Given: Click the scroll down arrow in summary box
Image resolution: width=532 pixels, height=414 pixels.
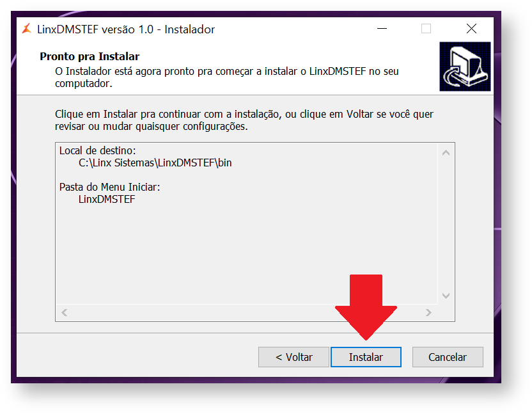Looking at the screenshot, I should pos(446,296).
